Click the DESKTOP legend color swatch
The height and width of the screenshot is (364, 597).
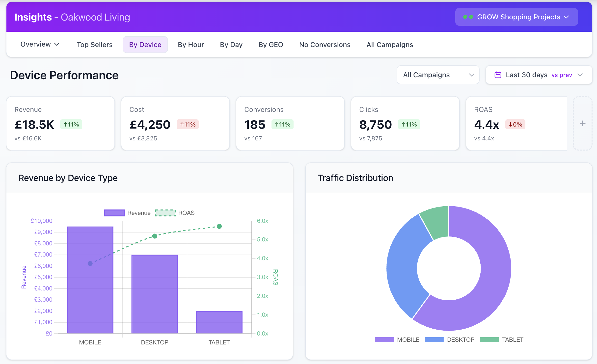pyautogui.click(x=434, y=340)
